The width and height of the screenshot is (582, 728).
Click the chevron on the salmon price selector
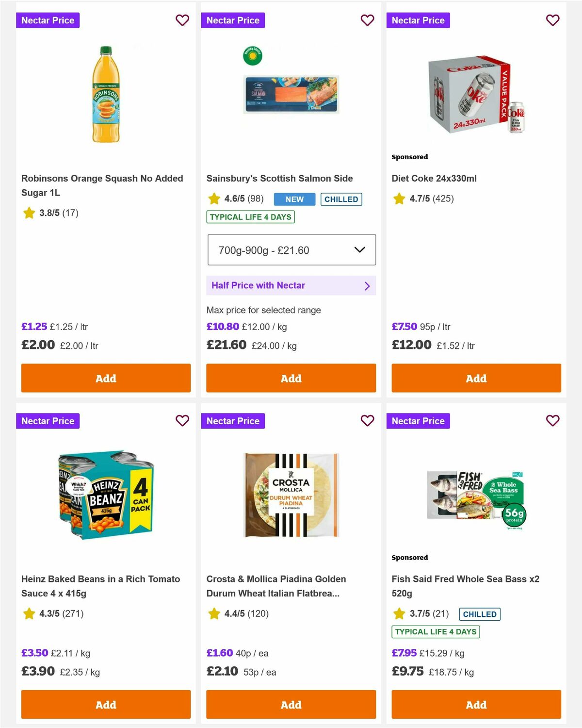359,249
